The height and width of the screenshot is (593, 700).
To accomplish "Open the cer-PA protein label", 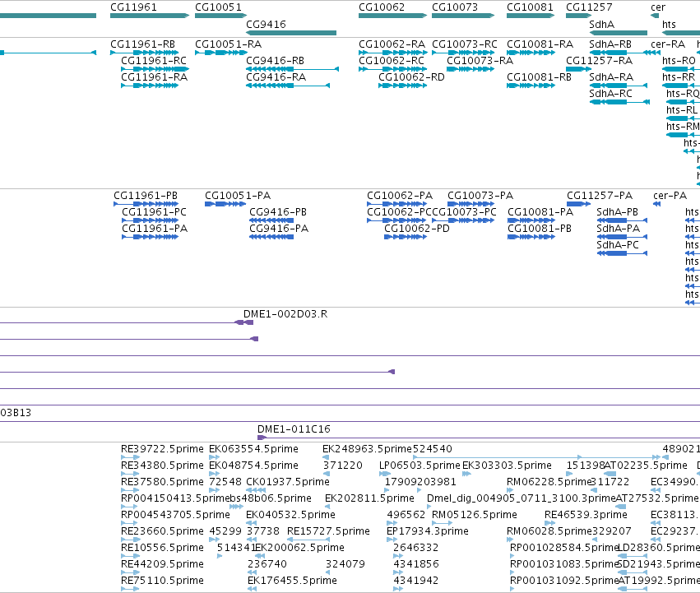I will pos(670,196).
